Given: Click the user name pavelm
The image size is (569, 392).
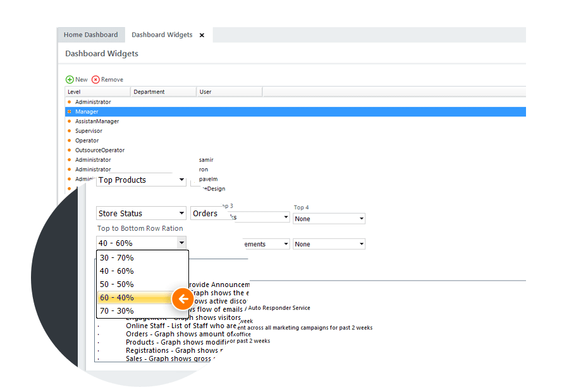Looking at the screenshot, I should point(208,179).
